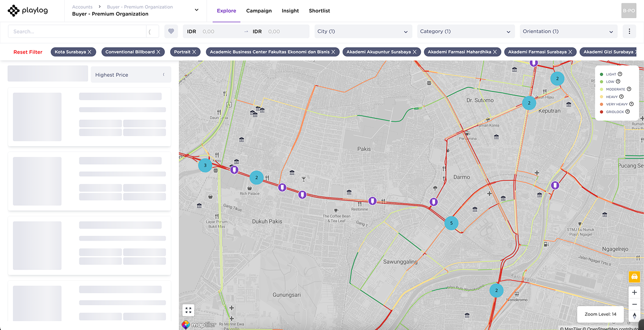Open the Shortlist tab
644x330 pixels.
click(x=319, y=11)
